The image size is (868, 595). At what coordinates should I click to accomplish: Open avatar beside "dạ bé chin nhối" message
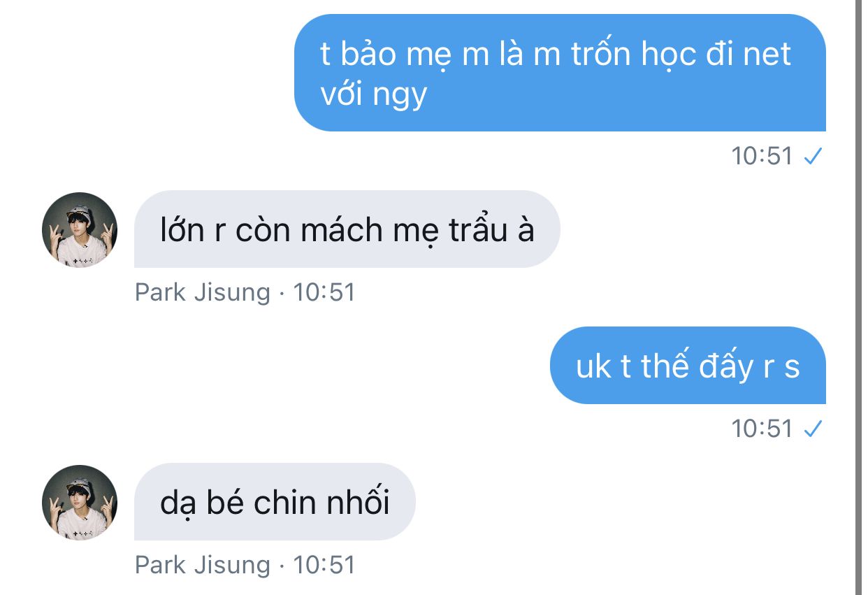pos(79,503)
